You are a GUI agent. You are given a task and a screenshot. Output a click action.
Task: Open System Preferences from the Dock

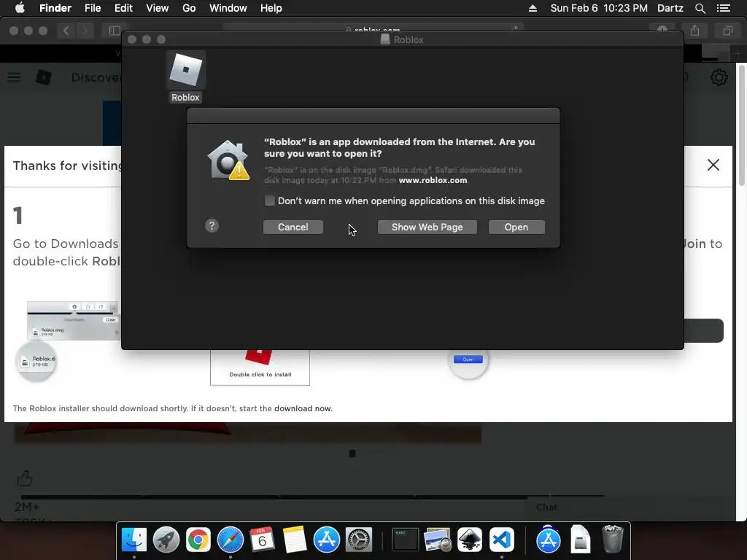[358, 540]
